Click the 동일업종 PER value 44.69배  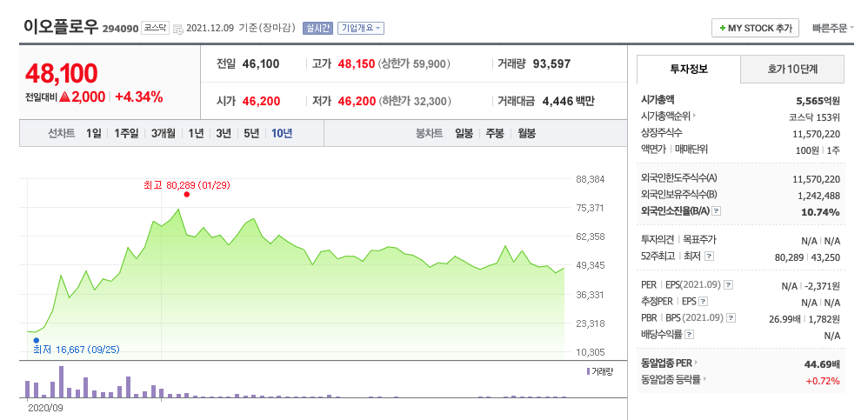pyautogui.click(x=822, y=364)
